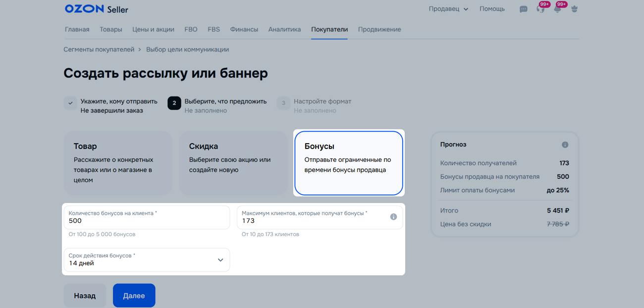Viewport: 644px width, 308px height.
Task: Open the chat messages icon
Action: pyautogui.click(x=523, y=8)
